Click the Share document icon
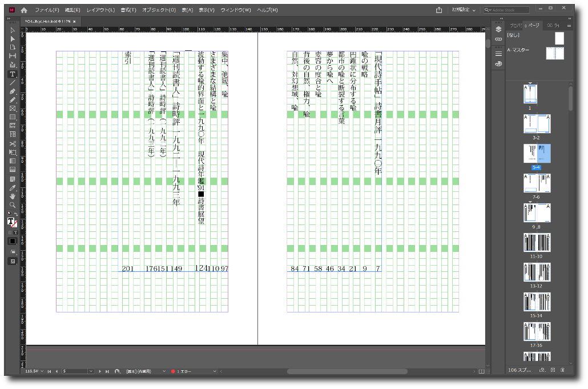 (439, 10)
